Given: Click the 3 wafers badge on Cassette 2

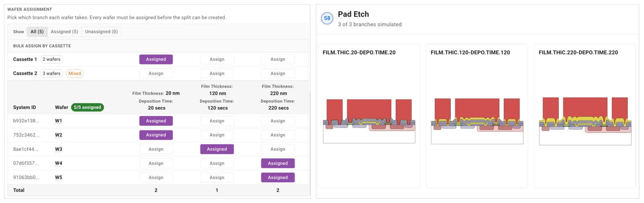Looking at the screenshot, I should (52, 73).
